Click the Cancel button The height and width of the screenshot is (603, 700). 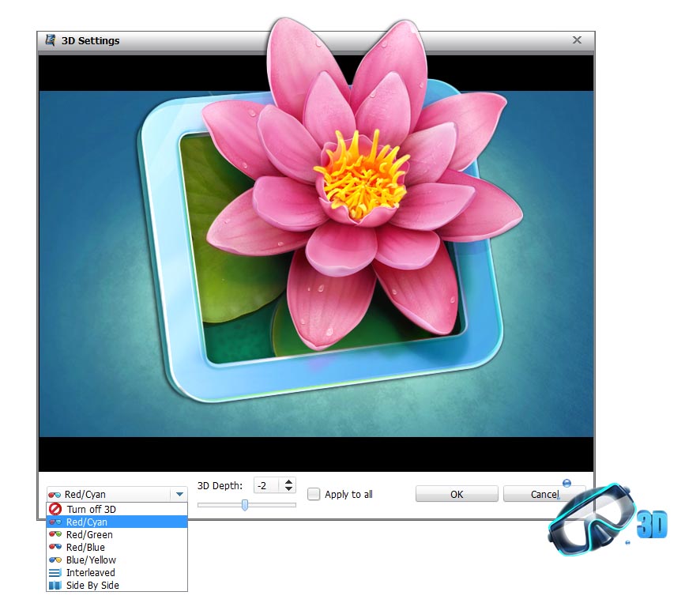(x=544, y=494)
